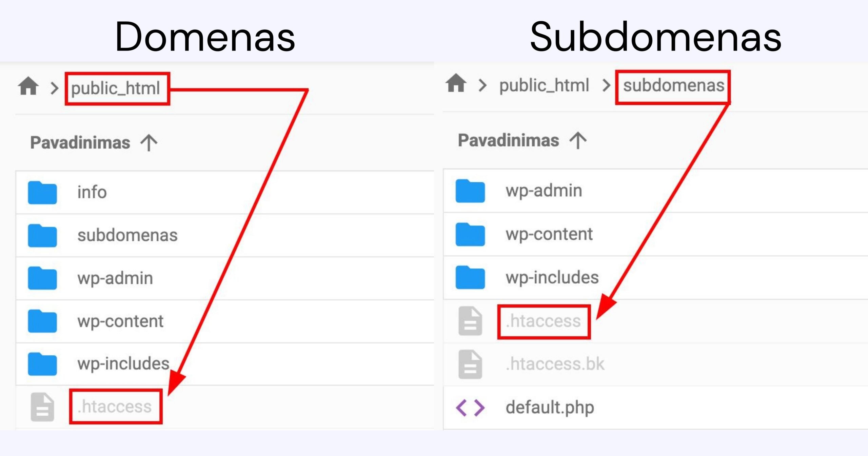Open the wp-includes folder in the right panel
868x456 pixels.
(552, 277)
